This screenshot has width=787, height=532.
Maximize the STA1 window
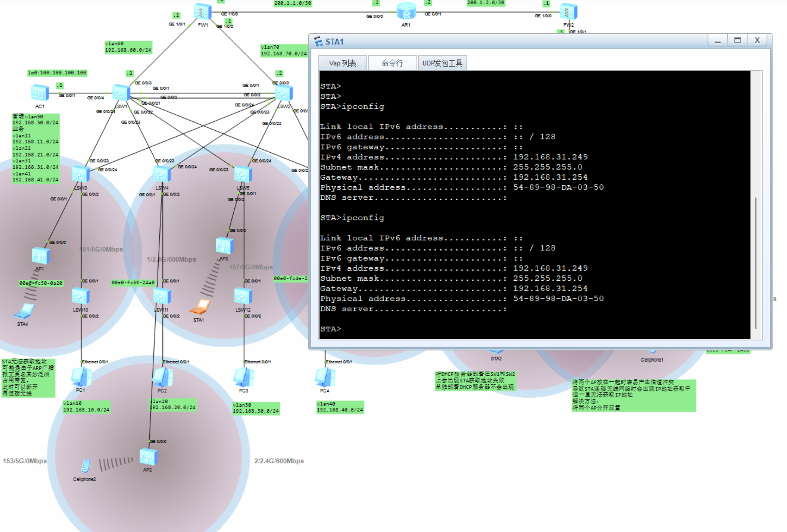737,40
